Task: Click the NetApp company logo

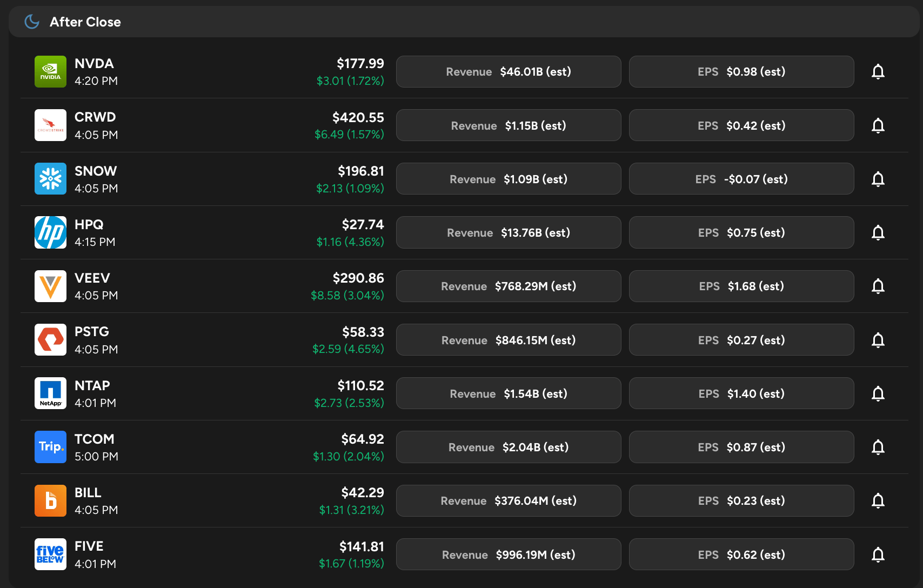Action: 50,393
